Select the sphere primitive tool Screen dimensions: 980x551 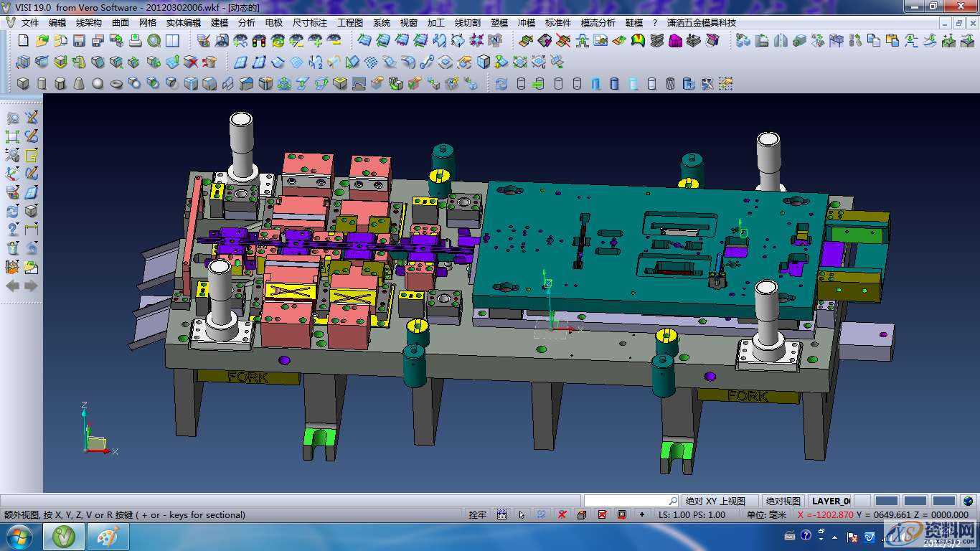point(98,84)
